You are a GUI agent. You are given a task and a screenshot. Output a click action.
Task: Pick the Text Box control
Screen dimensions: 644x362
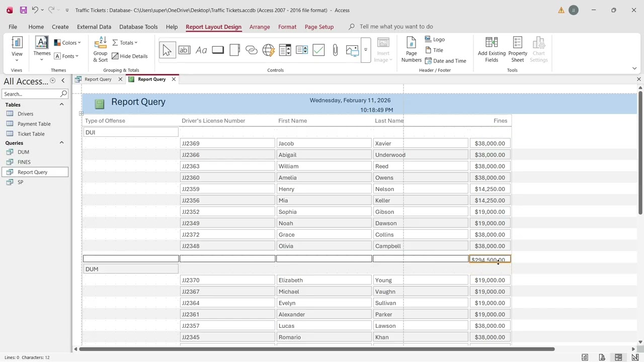tap(184, 50)
